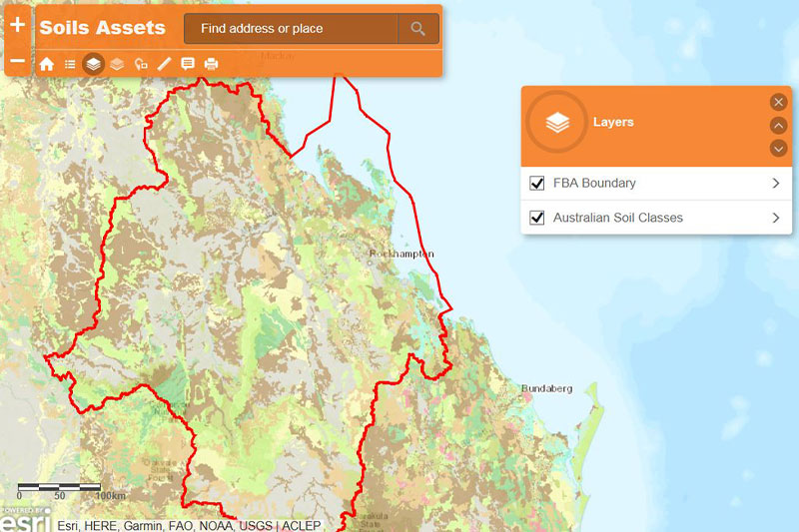Screen dimensions: 799x532
Task: Open the Details comment icon
Action: [x=188, y=64]
